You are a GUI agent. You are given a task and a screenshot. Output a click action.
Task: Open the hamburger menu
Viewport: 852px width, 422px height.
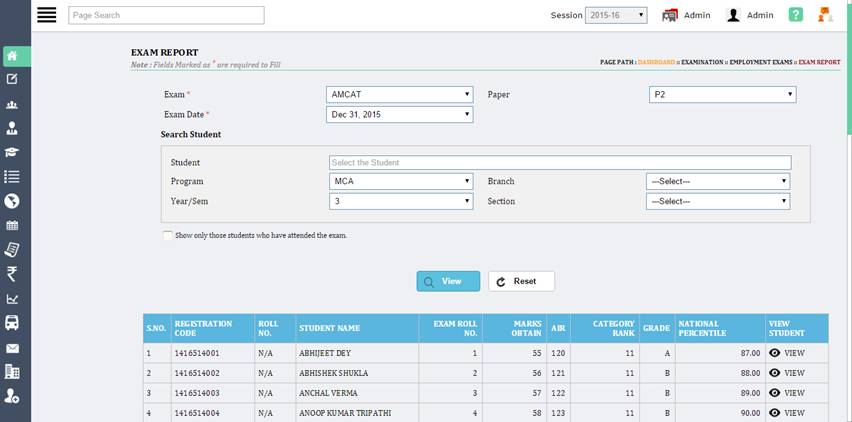(x=46, y=15)
